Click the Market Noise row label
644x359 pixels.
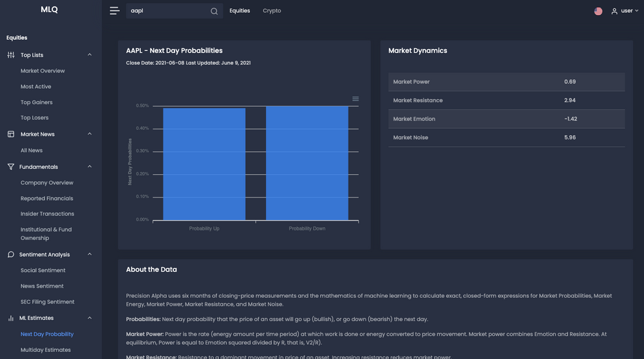(x=410, y=138)
